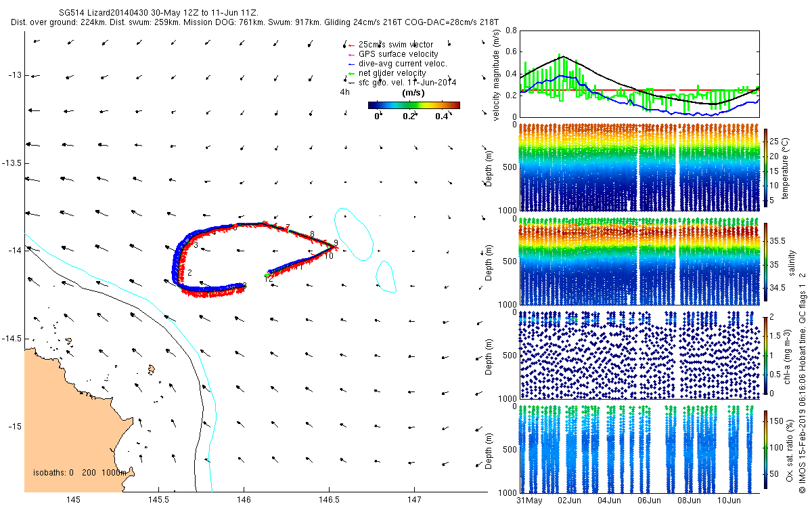Viewport: 812px width, 508px height.
Task: Click the map longitude tick '145.5'
Action: (158, 500)
